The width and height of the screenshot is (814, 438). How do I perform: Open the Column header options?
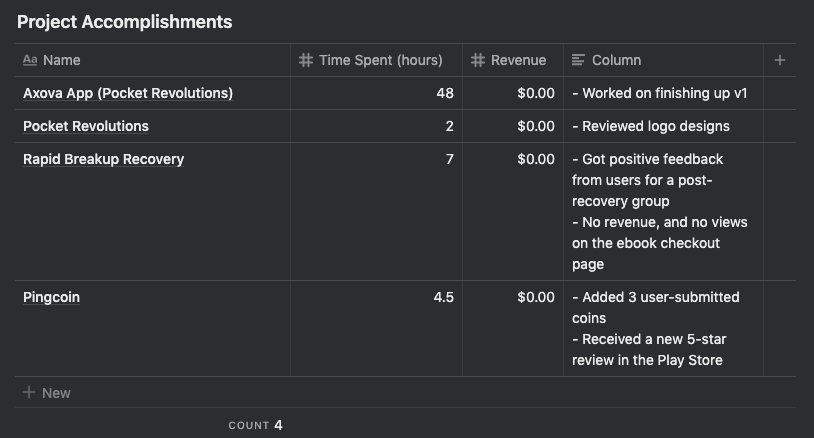coord(616,60)
